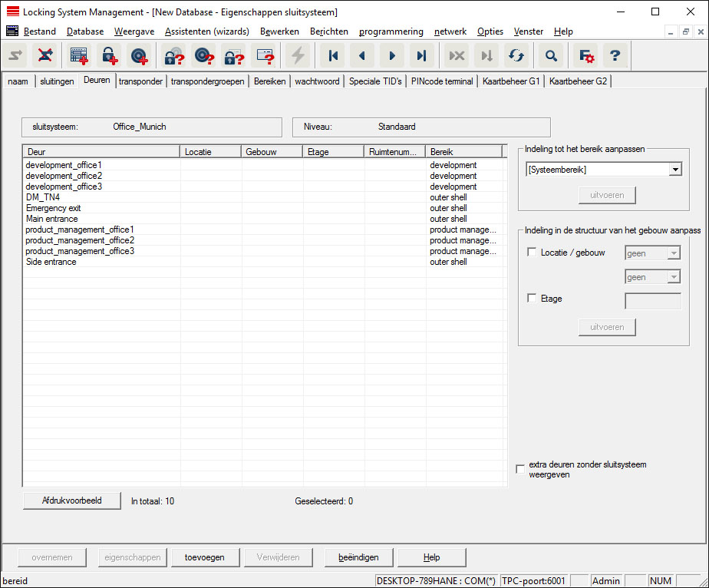Open search with the magnifier icon
Image resolution: width=709 pixels, height=588 pixels.
(x=550, y=55)
